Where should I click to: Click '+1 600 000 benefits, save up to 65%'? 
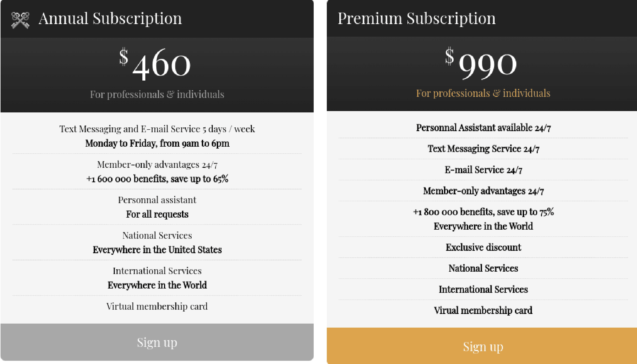pos(157,179)
